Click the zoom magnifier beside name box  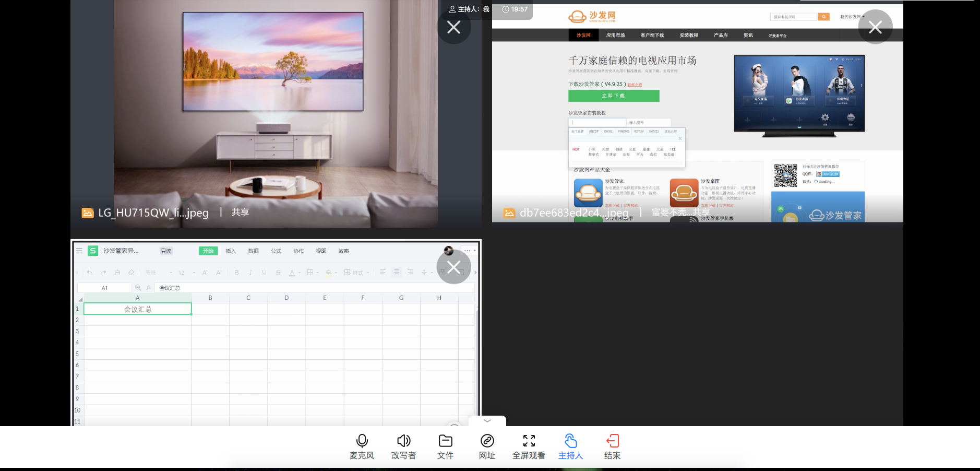[x=138, y=288]
